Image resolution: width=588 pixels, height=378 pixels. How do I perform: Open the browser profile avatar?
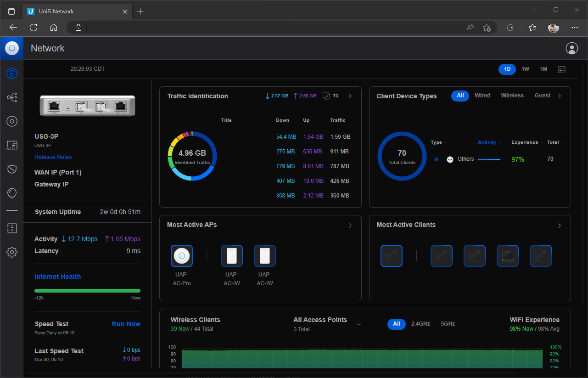click(554, 28)
